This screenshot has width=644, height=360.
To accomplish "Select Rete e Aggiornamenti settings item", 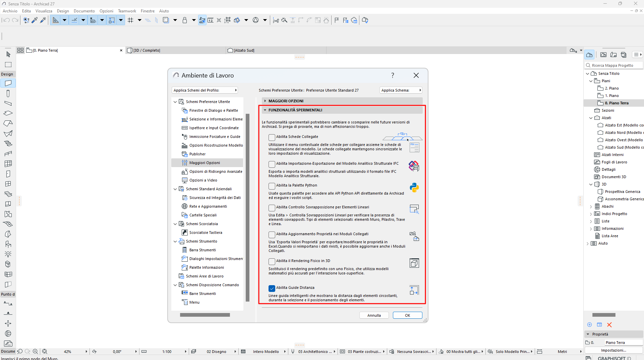I will click(x=208, y=206).
